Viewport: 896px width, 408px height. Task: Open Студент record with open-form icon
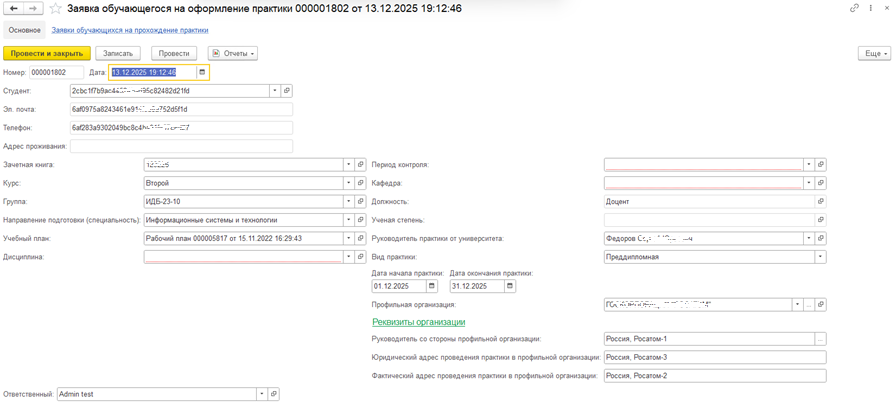point(286,90)
